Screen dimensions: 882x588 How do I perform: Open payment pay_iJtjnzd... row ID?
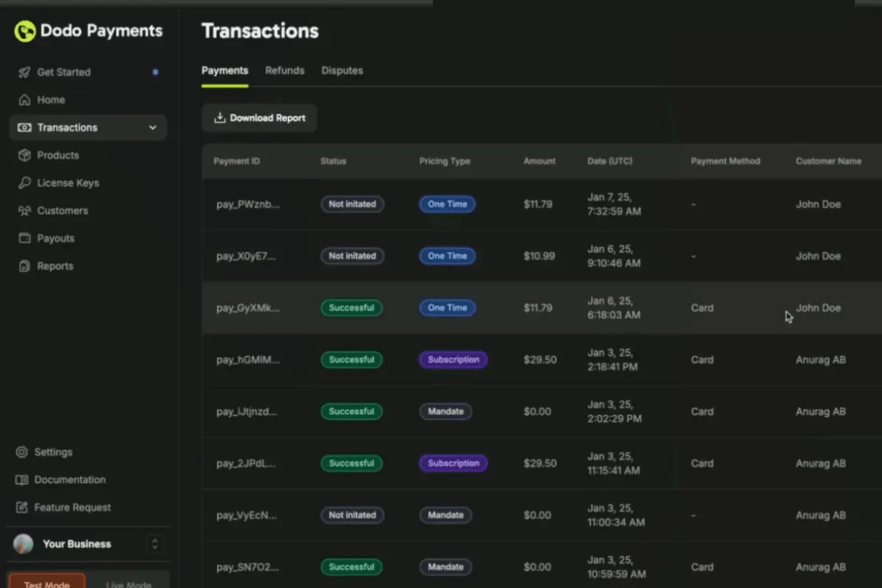[x=247, y=412]
